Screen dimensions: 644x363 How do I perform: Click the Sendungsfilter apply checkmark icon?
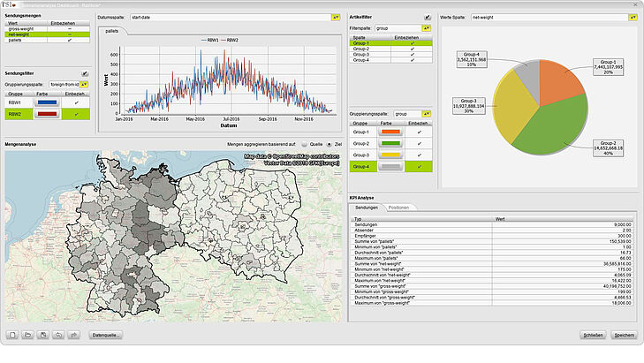[x=85, y=73]
